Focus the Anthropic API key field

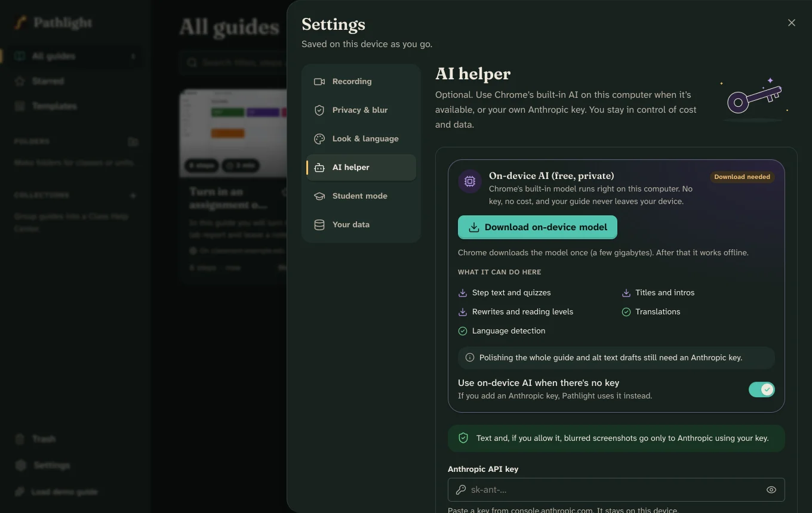616,490
